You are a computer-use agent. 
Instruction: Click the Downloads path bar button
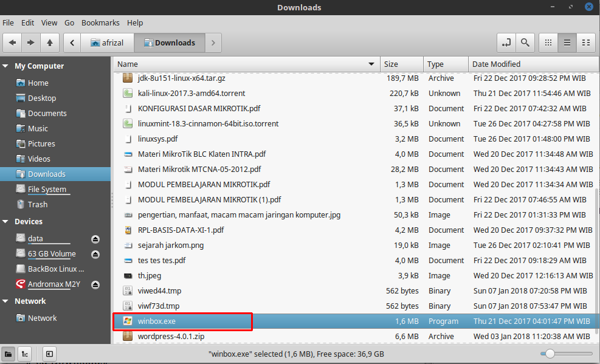170,43
